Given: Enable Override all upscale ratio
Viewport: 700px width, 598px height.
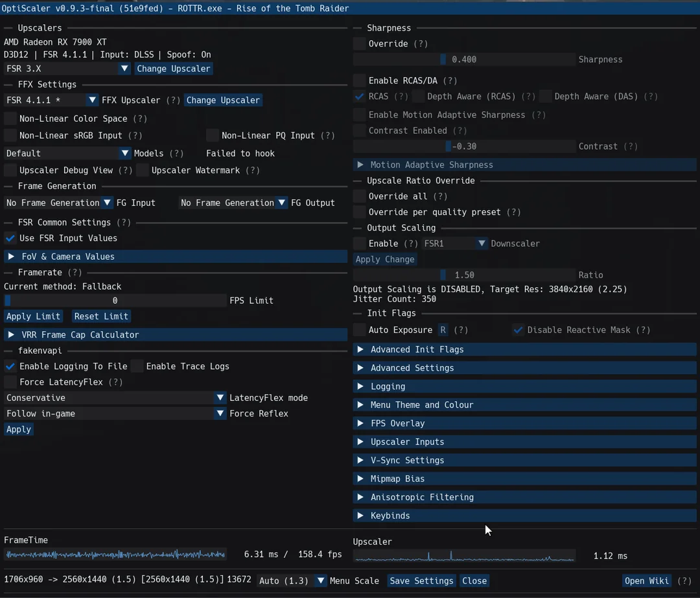Looking at the screenshot, I should (359, 196).
